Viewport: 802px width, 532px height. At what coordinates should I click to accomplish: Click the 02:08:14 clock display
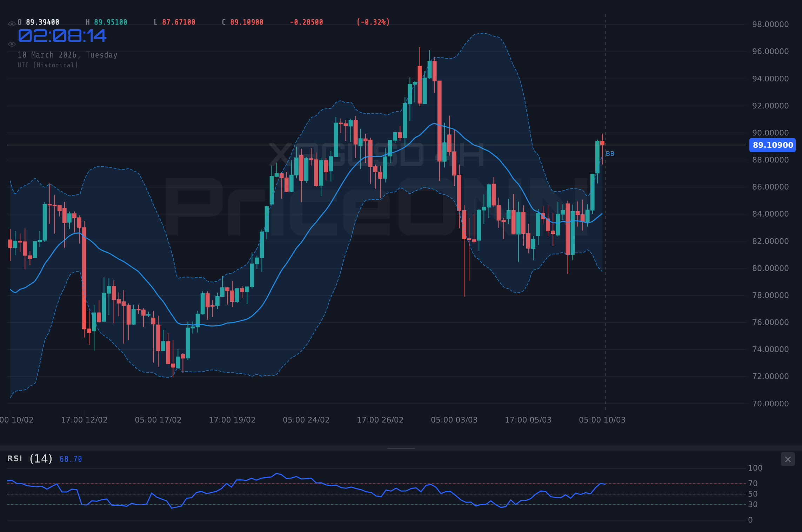click(x=62, y=36)
